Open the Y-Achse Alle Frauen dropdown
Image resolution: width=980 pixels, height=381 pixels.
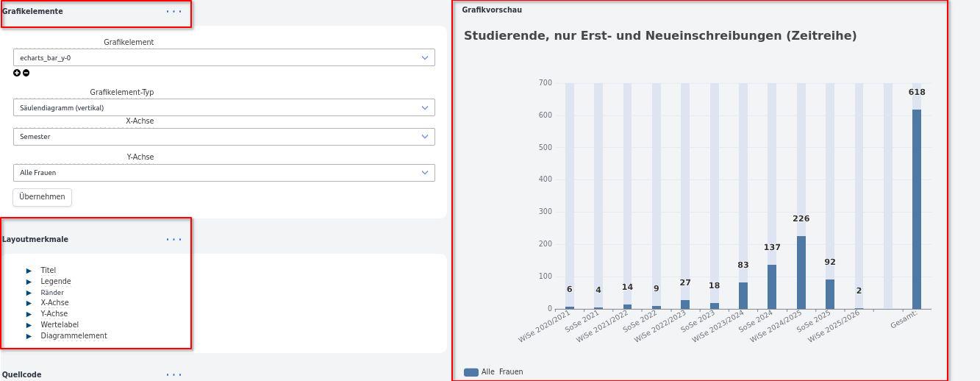point(223,173)
